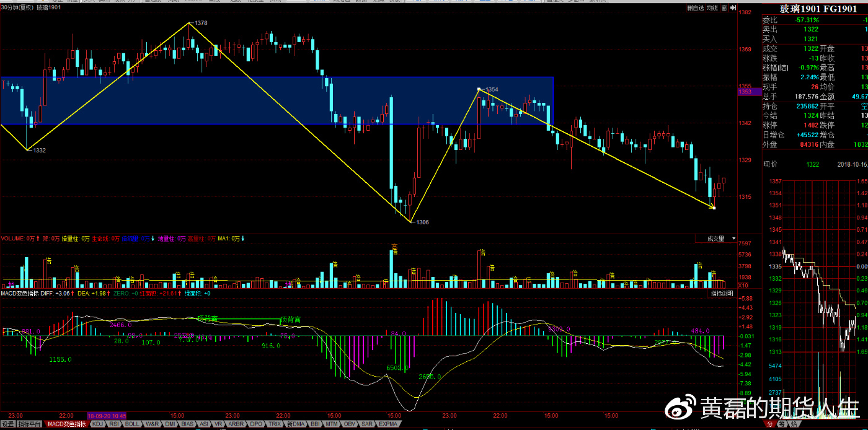This screenshot has width=868, height=430.
Task: Switch to the RSI indicator tab
Action: [x=114, y=424]
